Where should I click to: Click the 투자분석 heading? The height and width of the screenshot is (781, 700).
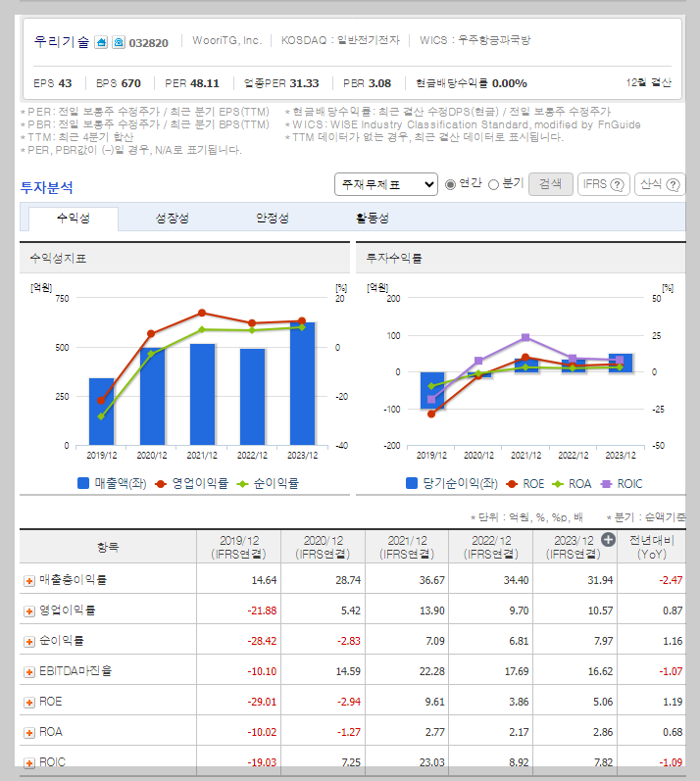(x=47, y=187)
